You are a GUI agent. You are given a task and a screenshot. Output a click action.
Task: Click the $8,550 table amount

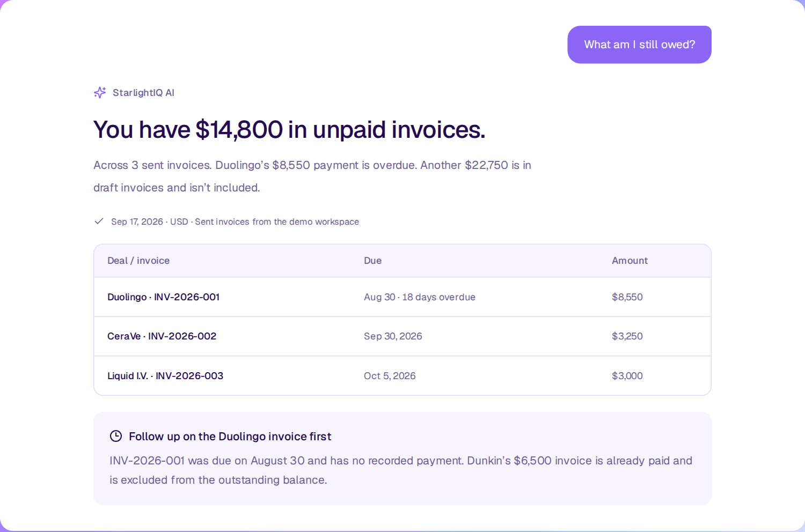(627, 297)
